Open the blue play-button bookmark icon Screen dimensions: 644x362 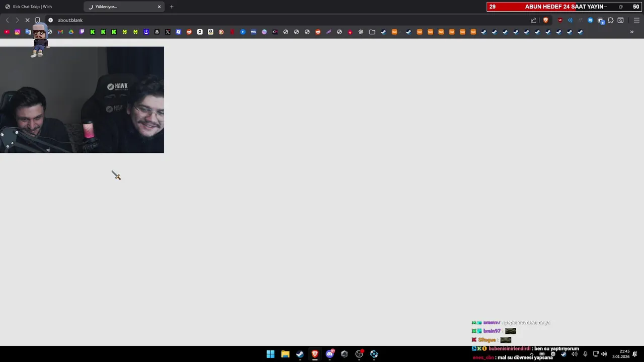(243, 32)
